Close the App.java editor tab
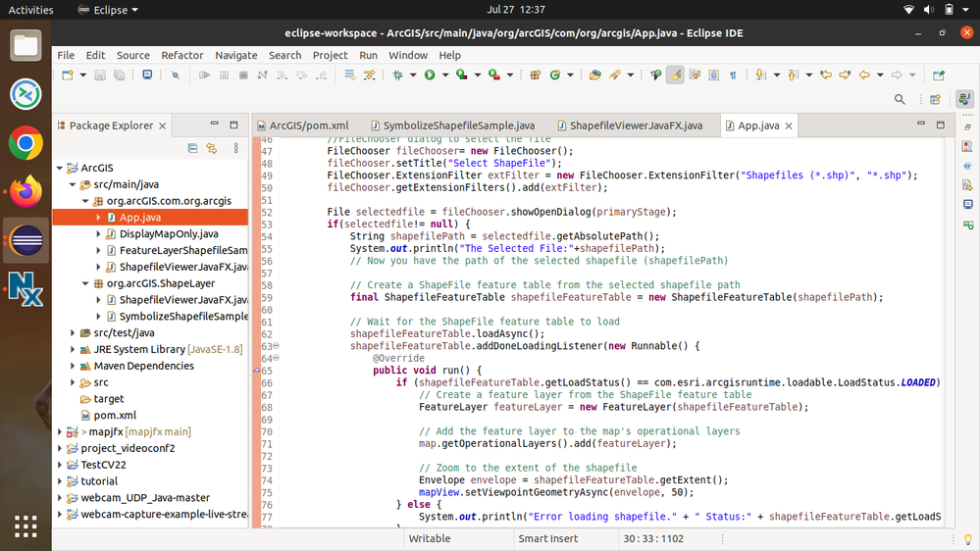The image size is (980, 551). [x=789, y=125]
